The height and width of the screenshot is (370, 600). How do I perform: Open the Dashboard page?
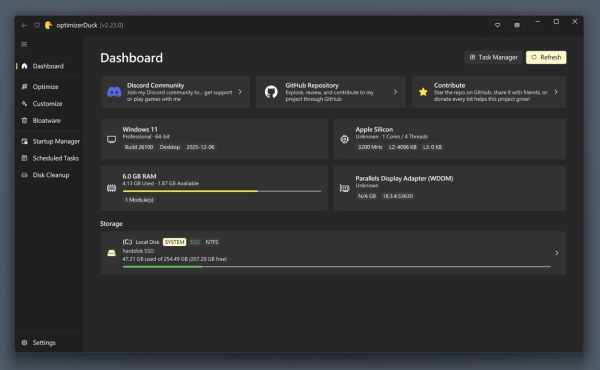(x=49, y=66)
